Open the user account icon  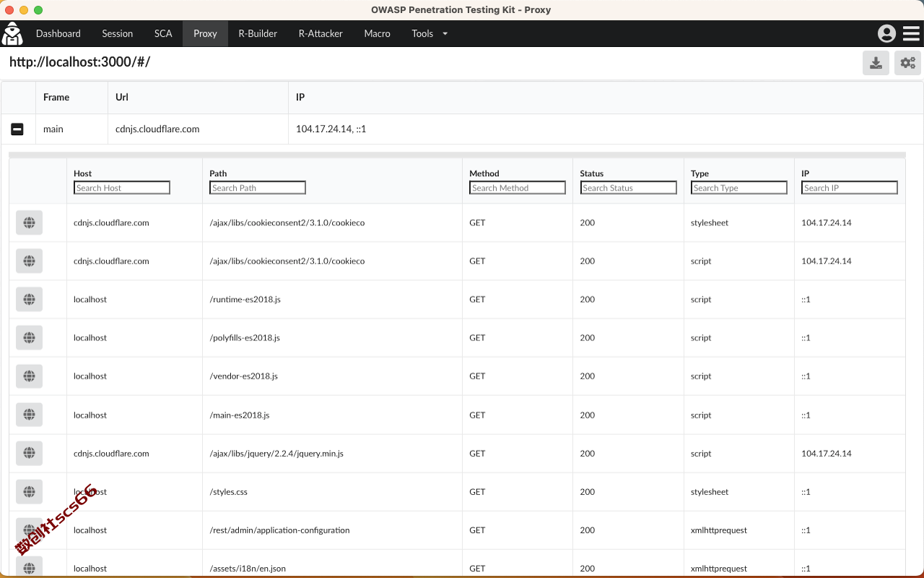click(886, 33)
